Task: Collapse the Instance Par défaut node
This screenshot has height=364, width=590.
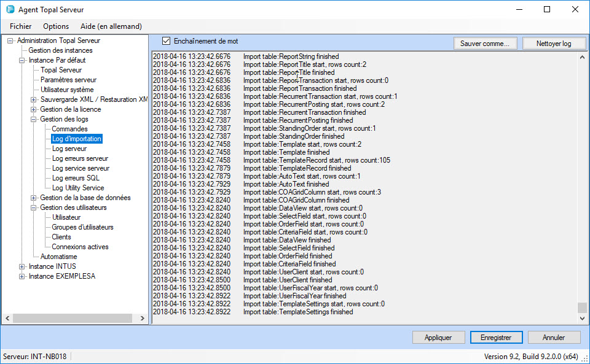Action: click(22, 61)
